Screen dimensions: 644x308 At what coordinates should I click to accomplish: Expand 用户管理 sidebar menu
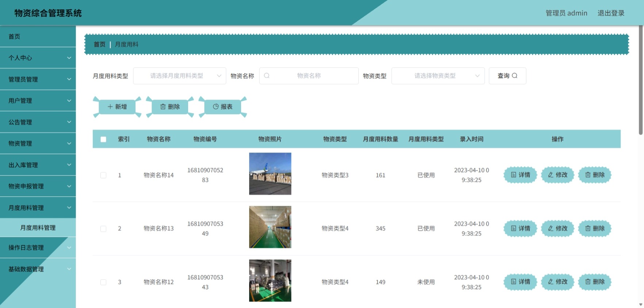pos(38,100)
